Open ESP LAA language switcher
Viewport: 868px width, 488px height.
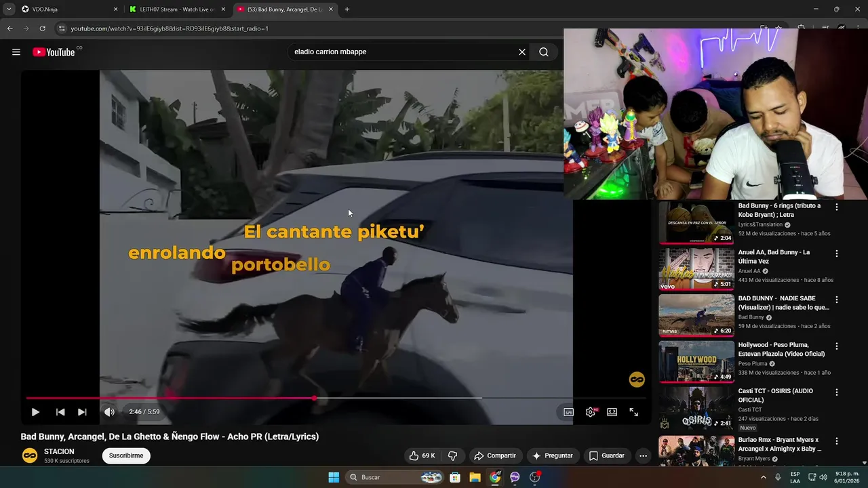pos(795,477)
